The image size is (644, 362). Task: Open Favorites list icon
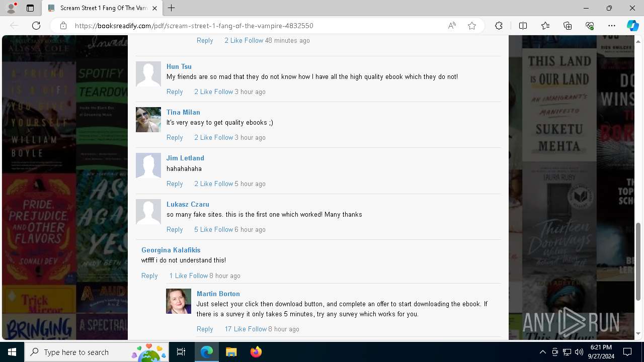[545, 26]
